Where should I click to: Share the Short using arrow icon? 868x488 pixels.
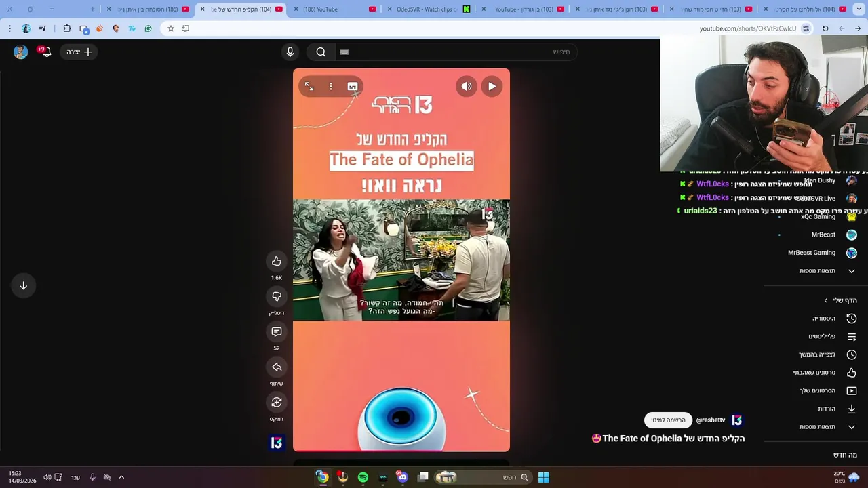tap(277, 367)
